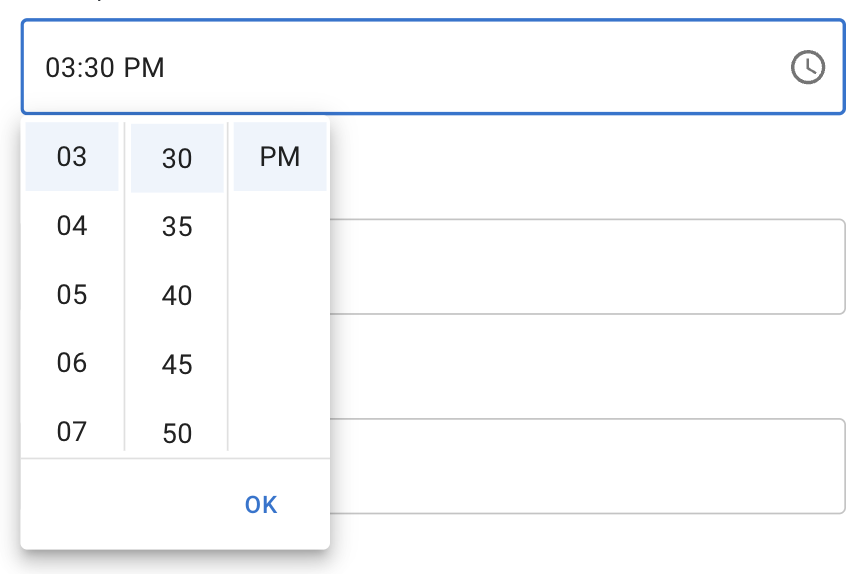Click the clock icon in the time field
The width and height of the screenshot is (860, 574).
(x=807, y=68)
